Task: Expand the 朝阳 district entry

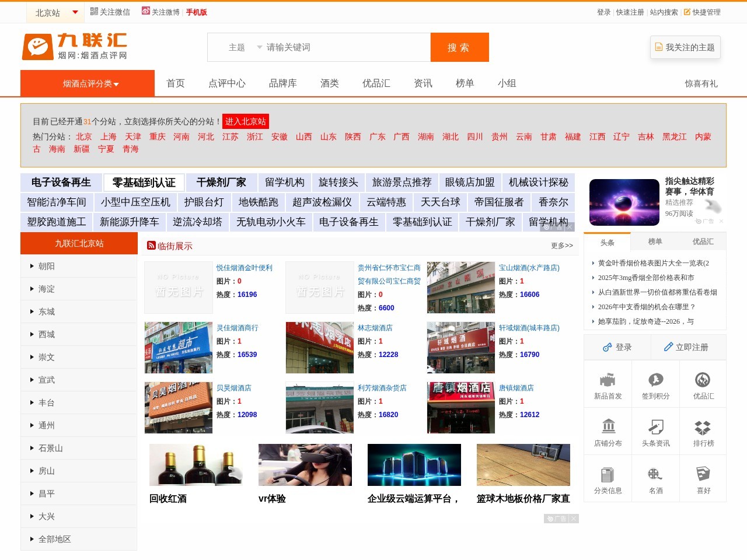Action: 46,266
